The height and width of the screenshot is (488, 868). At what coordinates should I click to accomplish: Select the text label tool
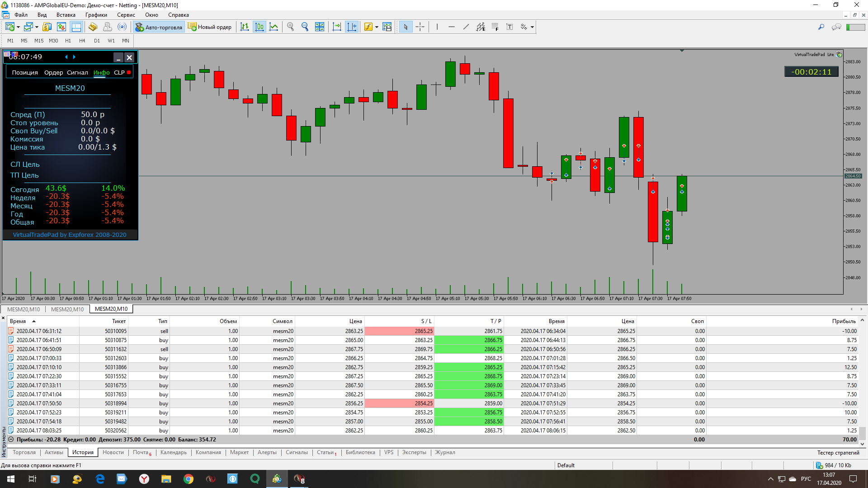(509, 27)
